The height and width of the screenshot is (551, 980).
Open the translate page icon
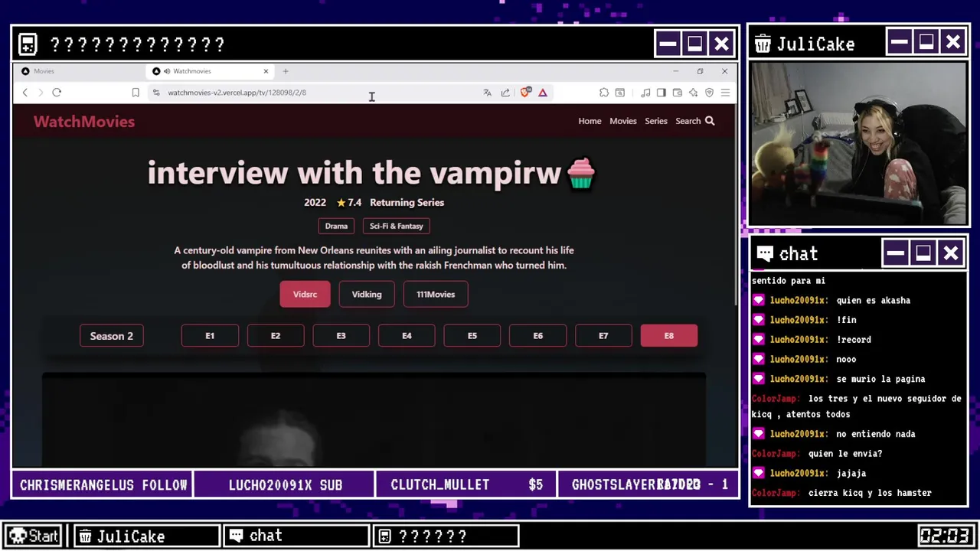(x=487, y=93)
